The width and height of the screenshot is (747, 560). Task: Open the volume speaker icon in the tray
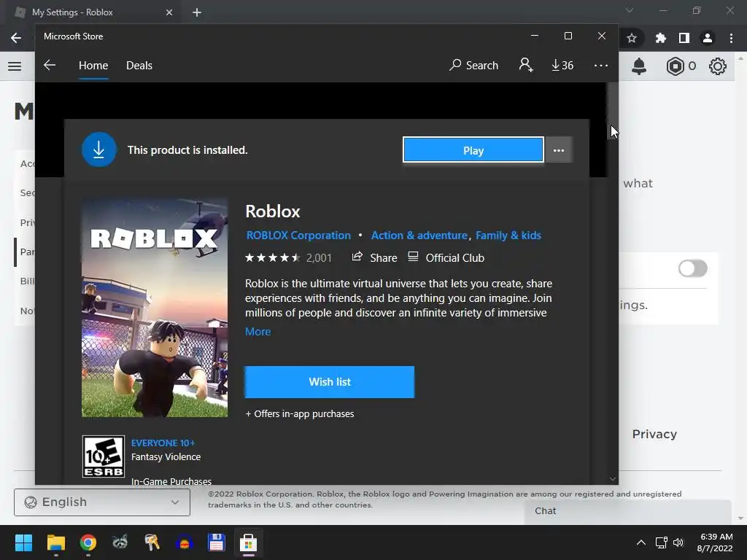click(678, 542)
